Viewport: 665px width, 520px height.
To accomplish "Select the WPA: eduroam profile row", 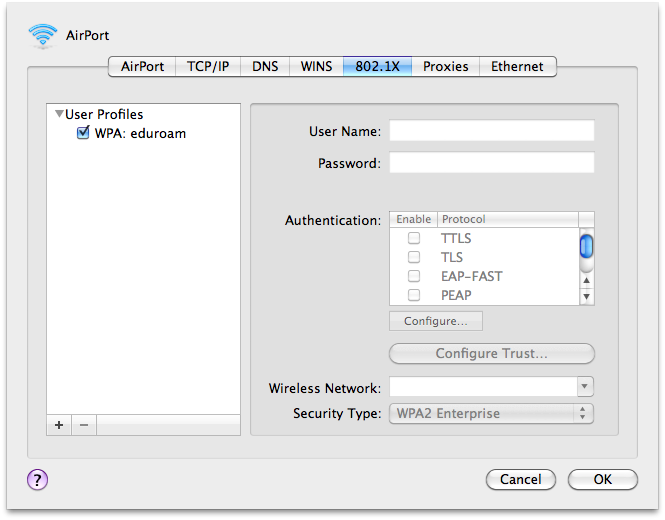I will coord(143,133).
